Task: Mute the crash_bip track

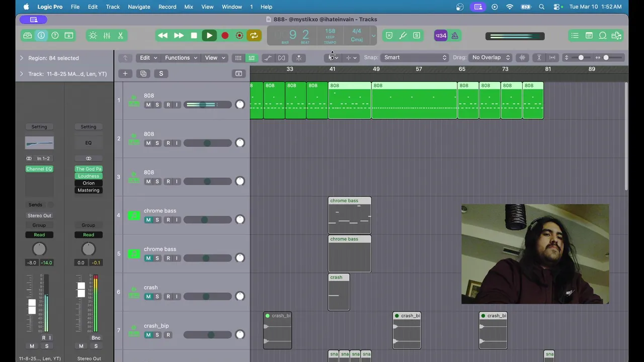Action: click(148, 335)
